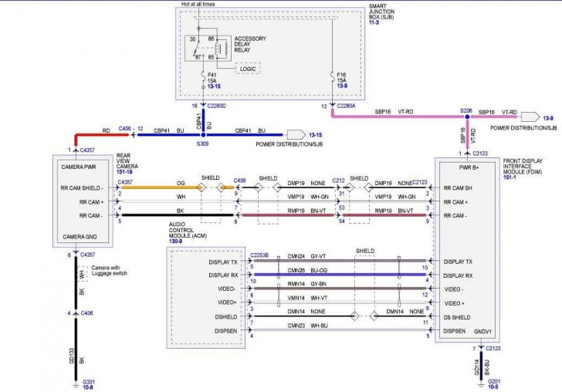Click the off-page arrow symbol after SBP16 VT-RD wire
The width and height of the screenshot is (562, 392).
tap(530, 117)
